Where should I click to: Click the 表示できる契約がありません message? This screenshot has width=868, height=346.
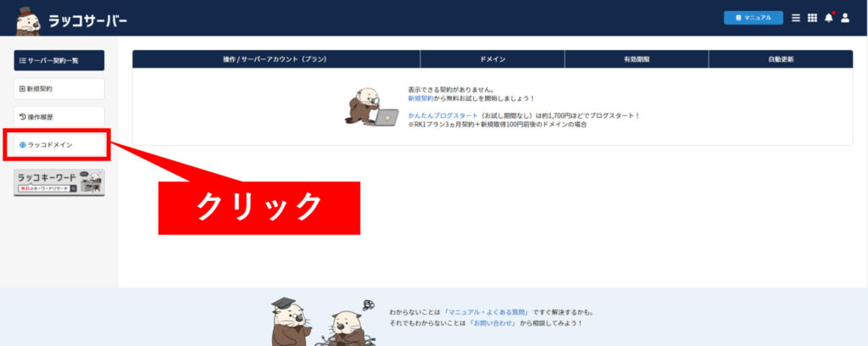451,89
